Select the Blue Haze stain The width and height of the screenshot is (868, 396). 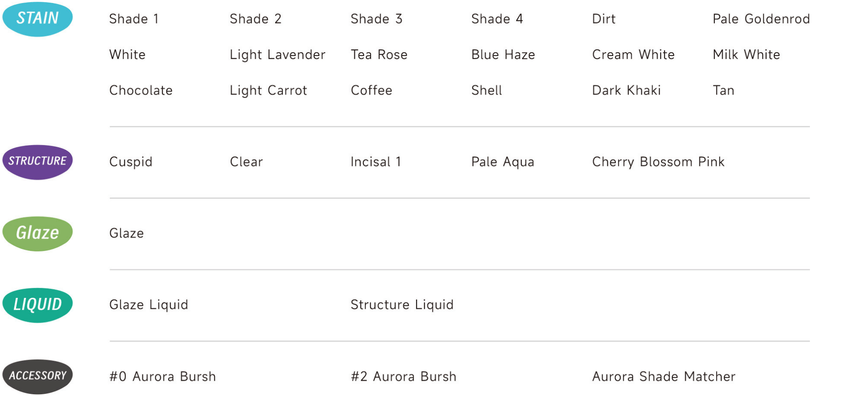click(x=503, y=55)
